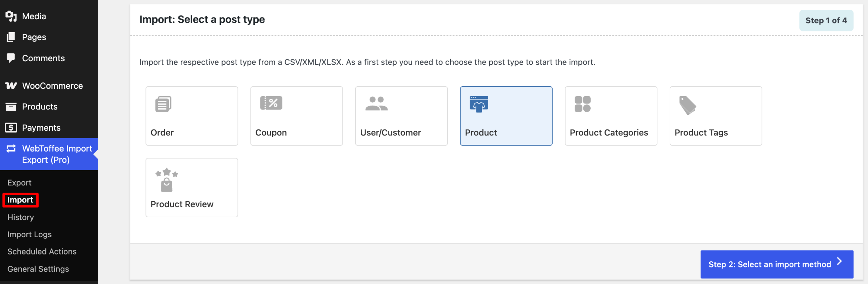The width and height of the screenshot is (868, 284).
Task: Click the Product Review stars bag icon
Action: click(x=166, y=180)
